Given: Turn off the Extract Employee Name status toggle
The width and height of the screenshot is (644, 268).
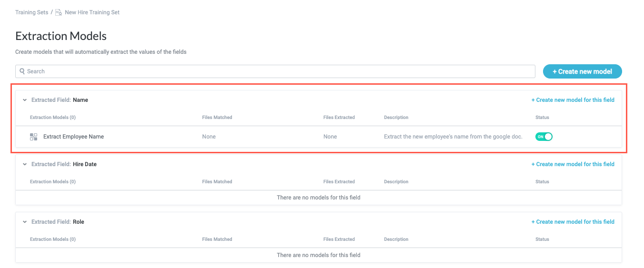Looking at the screenshot, I should (x=543, y=137).
